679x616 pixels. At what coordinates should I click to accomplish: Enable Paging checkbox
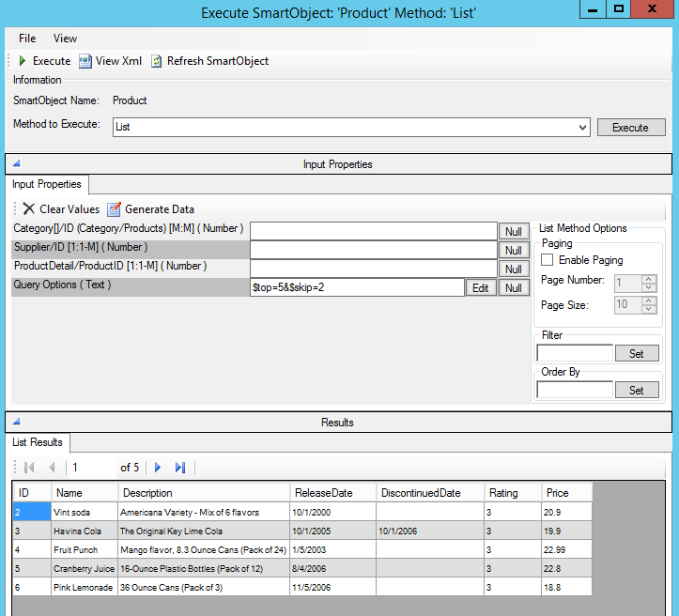pyautogui.click(x=548, y=260)
